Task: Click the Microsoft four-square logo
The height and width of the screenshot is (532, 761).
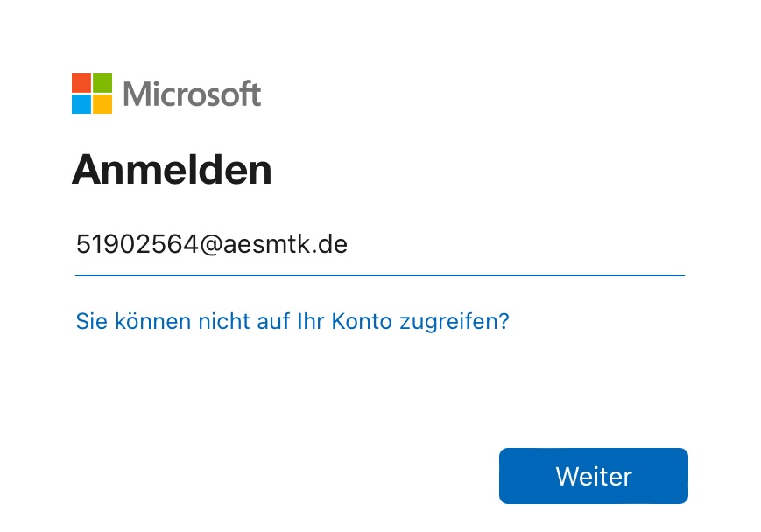Action: pos(92,94)
